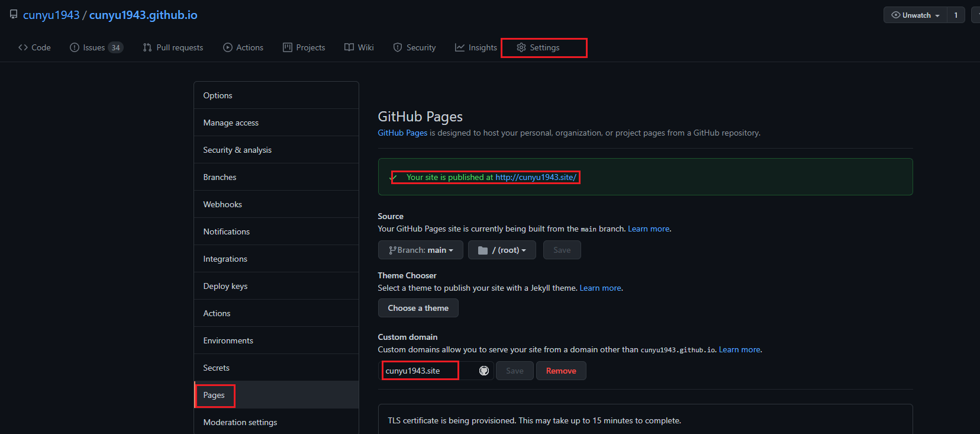
Task: Click the Pull requests branch icon
Action: (147, 47)
